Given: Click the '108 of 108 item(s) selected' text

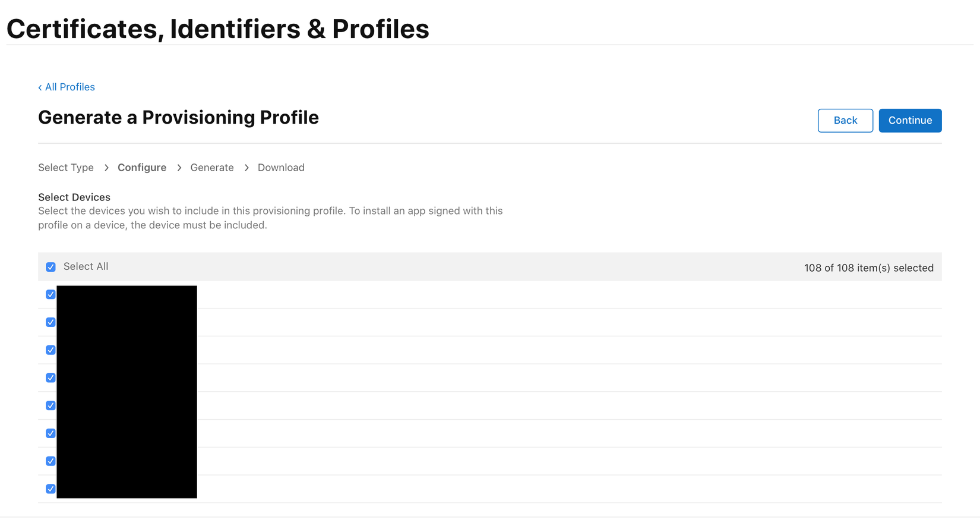Looking at the screenshot, I should tap(868, 268).
